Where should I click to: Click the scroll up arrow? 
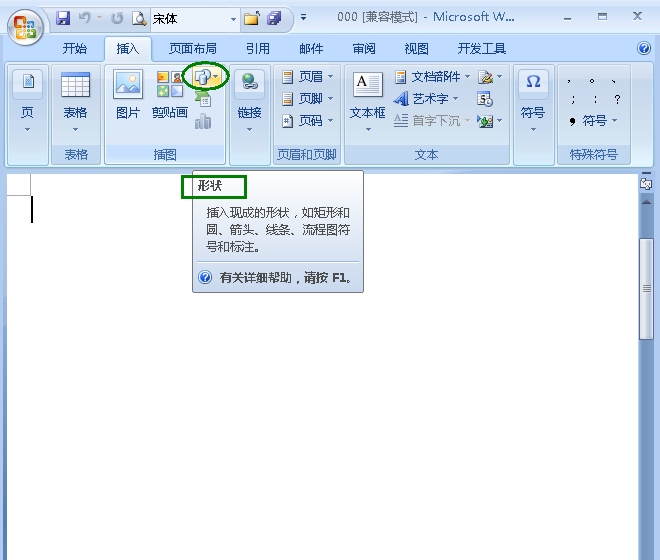(x=646, y=202)
